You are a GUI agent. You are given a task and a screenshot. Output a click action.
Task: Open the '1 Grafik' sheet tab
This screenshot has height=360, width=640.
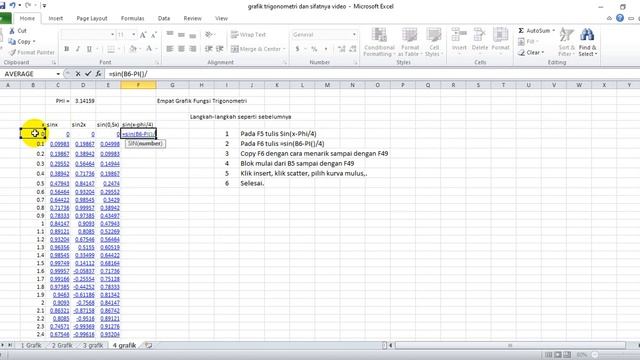[x=31, y=345]
